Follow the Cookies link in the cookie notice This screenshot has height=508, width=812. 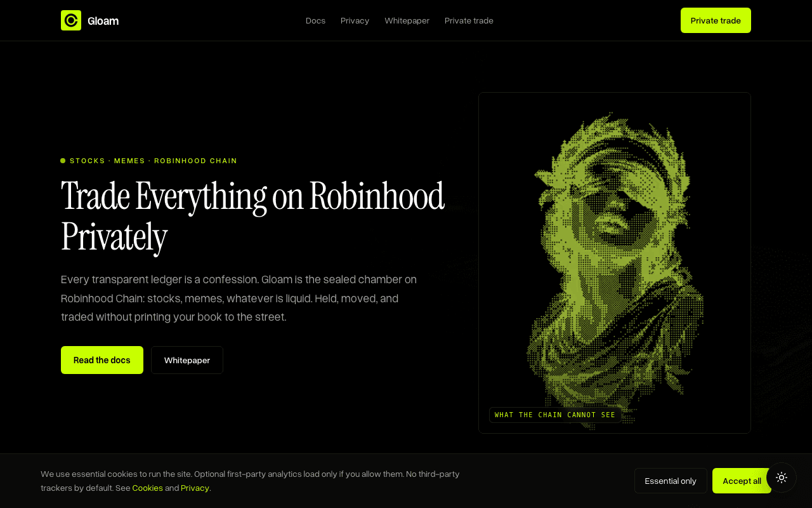pos(148,488)
